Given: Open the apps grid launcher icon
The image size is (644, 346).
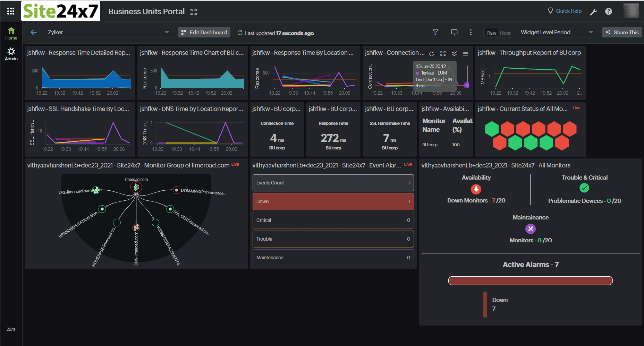Looking at the screenshot, I should (11, 11).
